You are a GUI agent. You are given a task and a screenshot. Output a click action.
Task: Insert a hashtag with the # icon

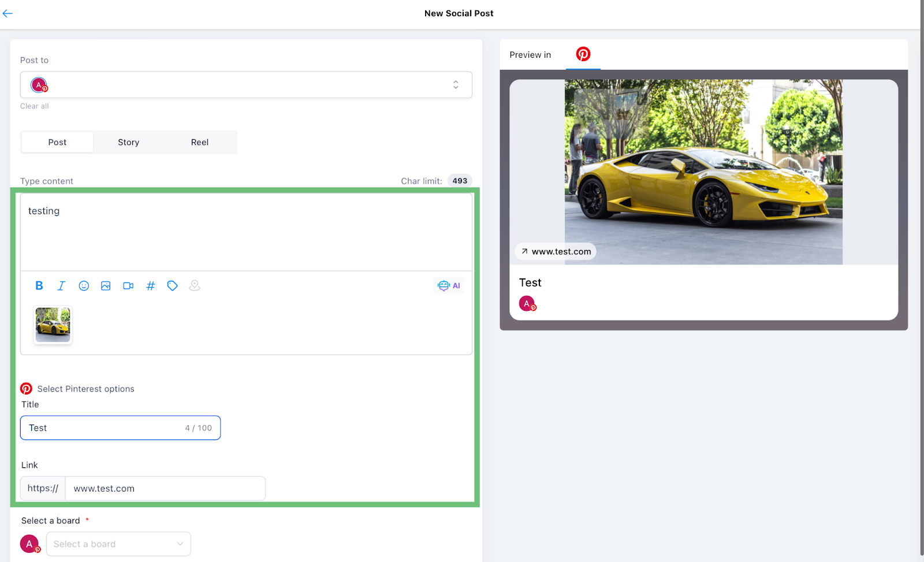(150, 285)
